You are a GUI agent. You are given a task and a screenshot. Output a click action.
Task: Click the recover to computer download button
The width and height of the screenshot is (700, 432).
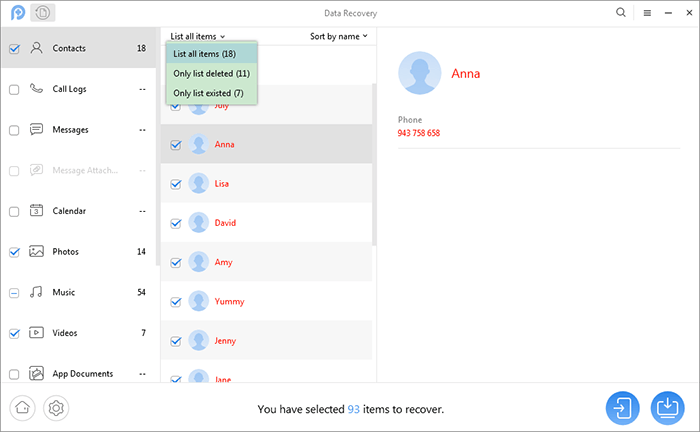point(667,408)
